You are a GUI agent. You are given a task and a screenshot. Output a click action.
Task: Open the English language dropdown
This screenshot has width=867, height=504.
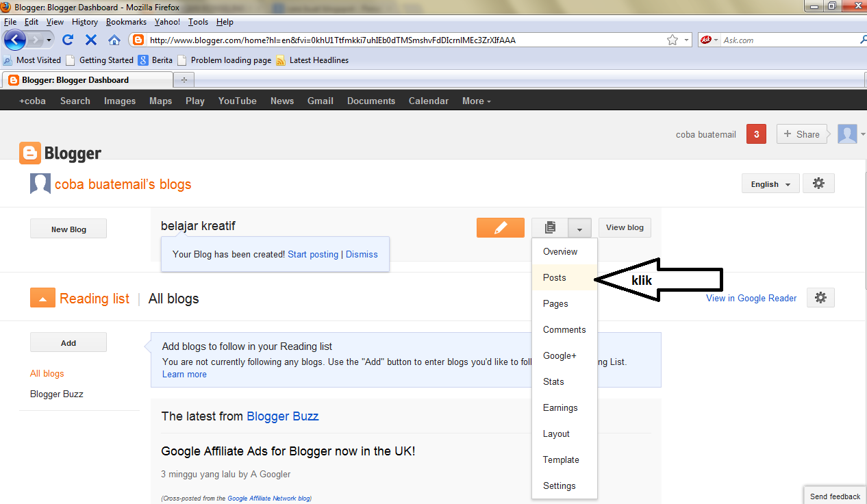pos(770,184)
